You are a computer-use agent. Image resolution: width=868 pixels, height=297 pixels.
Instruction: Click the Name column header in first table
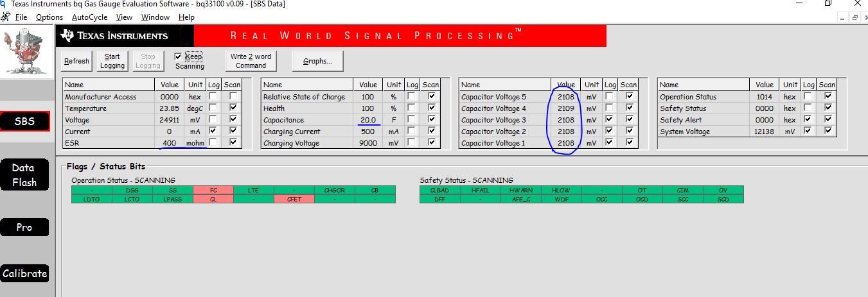click(x=109, y=85)
